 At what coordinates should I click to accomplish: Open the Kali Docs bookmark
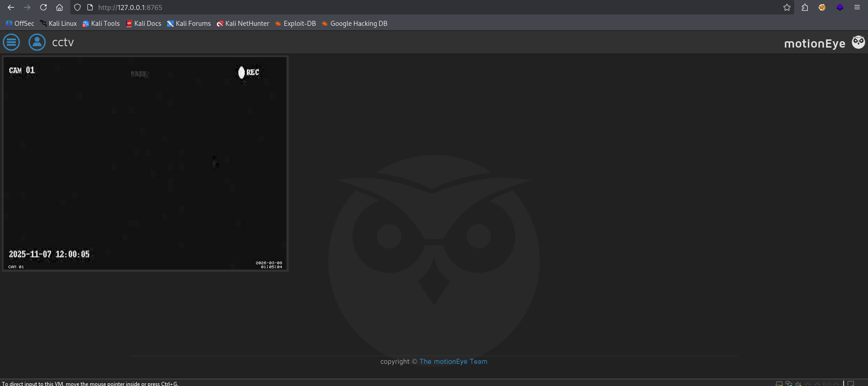pyautogui.click(x=143, y=24)
